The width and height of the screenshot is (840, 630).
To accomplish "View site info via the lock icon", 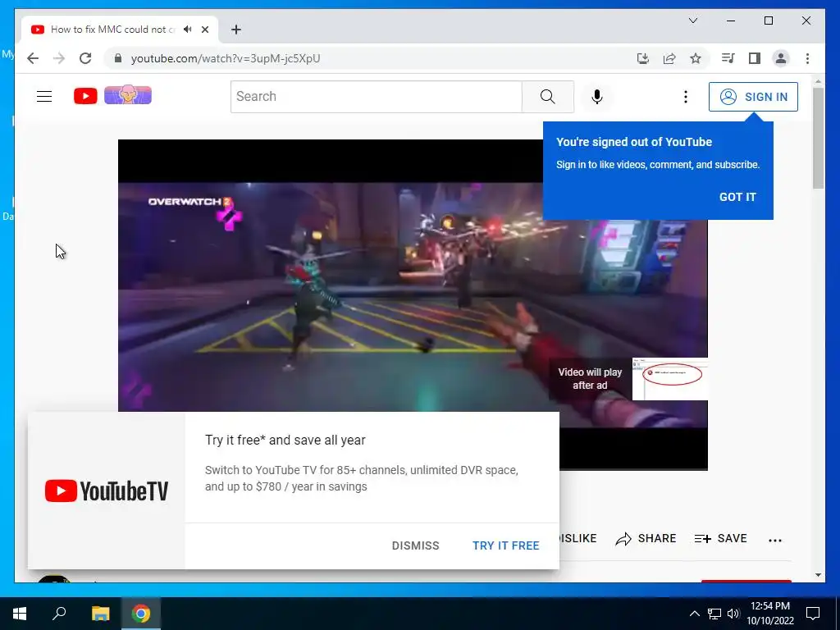I will tap(118, 58).
